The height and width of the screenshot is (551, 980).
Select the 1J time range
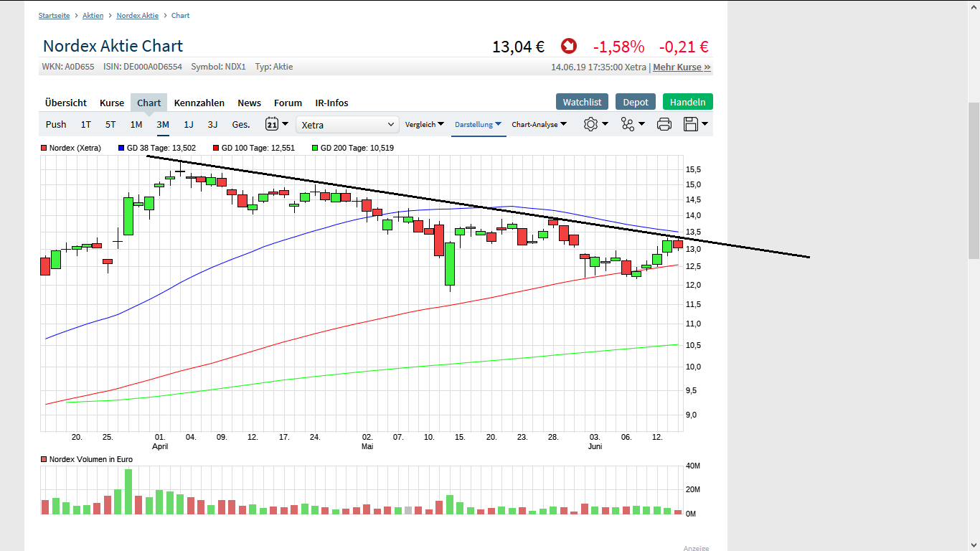(189, 124)
